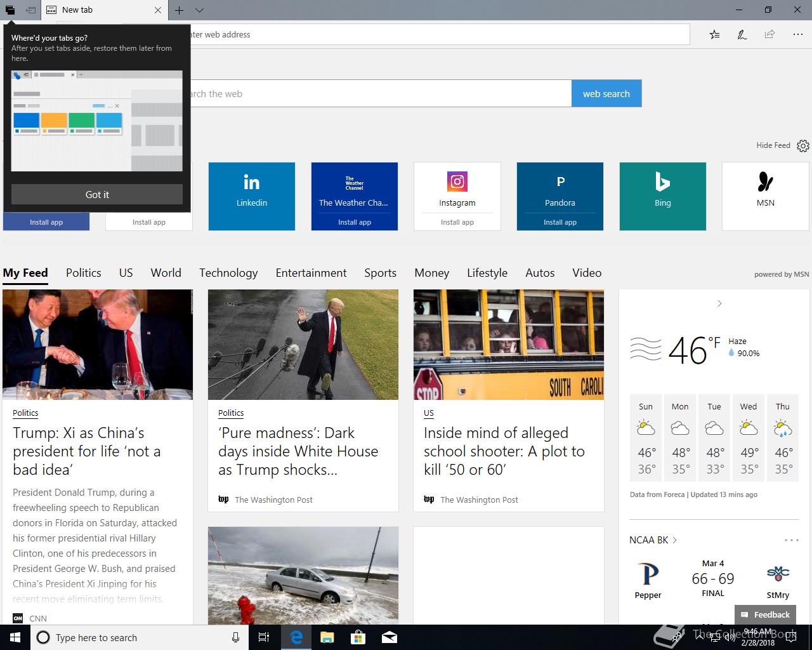Open feed settings gear icon

(803, 146)
